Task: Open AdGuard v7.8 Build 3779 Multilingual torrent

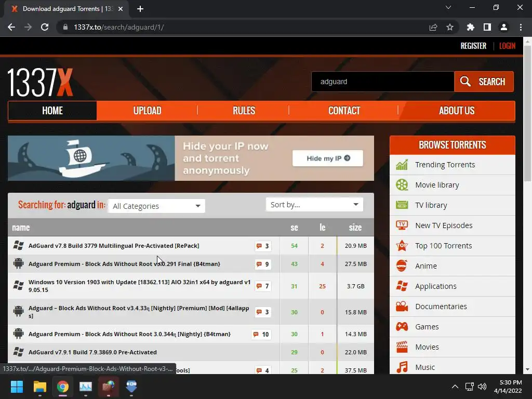Action: point(114,246)
